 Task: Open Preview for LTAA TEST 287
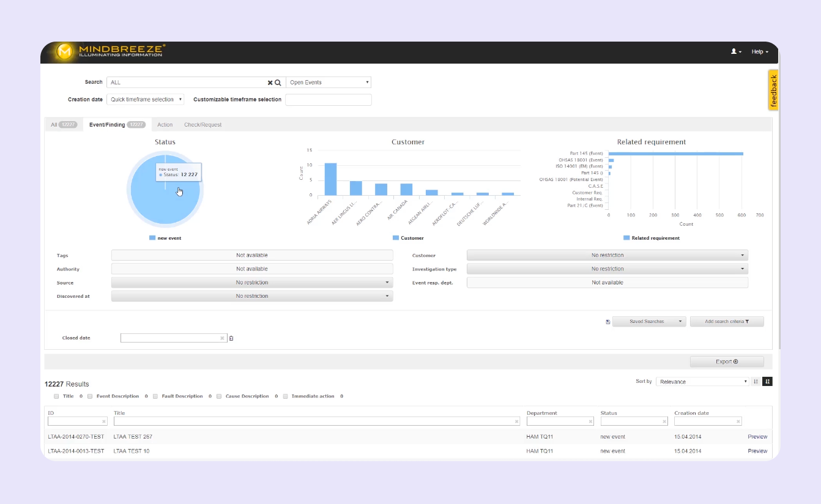tap(757, 436)
